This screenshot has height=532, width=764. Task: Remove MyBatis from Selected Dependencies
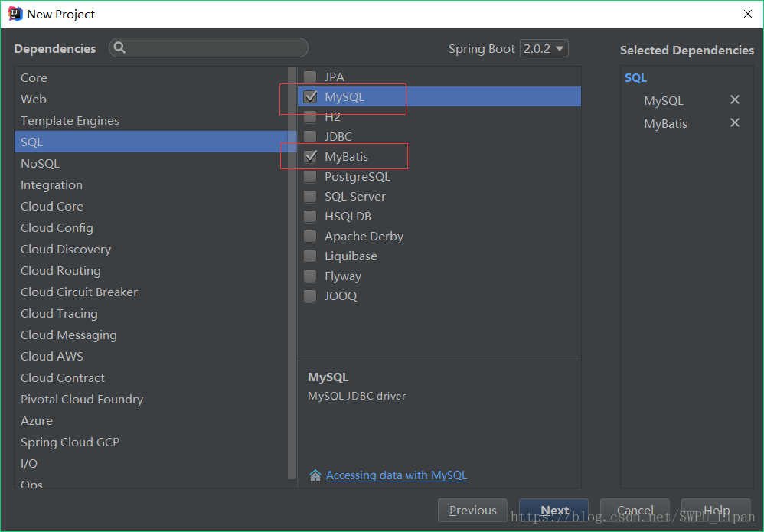point(734,122)
